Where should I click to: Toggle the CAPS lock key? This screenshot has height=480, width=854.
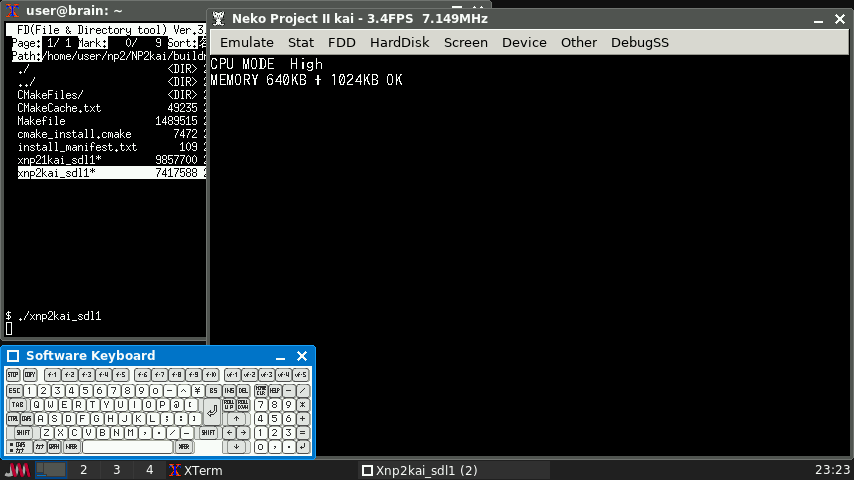(26, 418)
